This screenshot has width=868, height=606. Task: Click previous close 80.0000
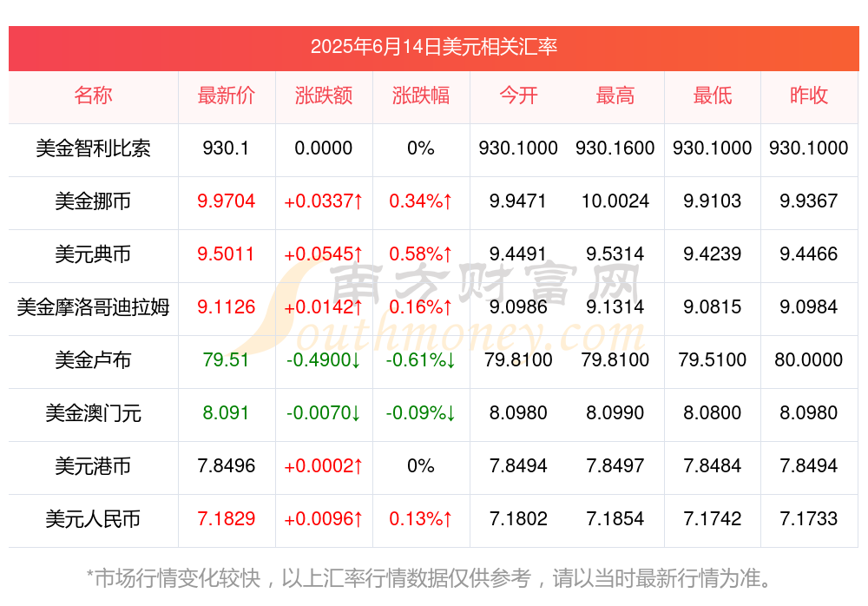click(x=809, y=360)
